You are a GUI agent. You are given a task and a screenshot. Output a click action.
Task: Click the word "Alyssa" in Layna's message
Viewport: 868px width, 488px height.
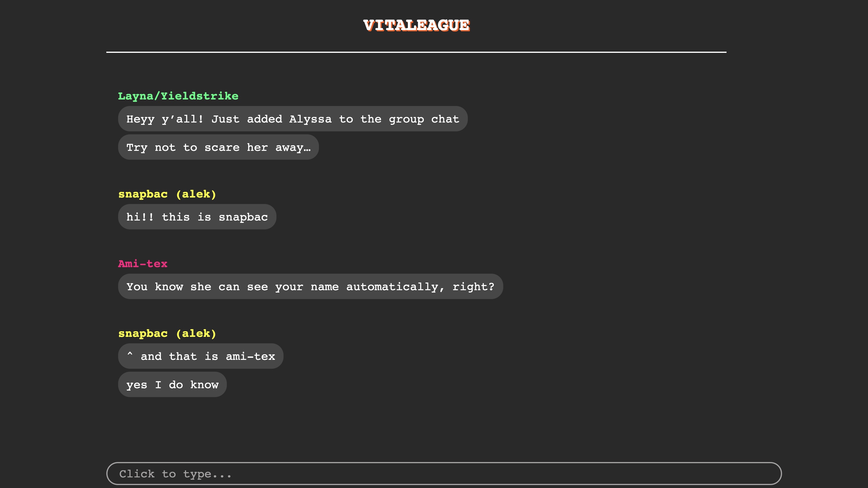click(x=310, y=119)
